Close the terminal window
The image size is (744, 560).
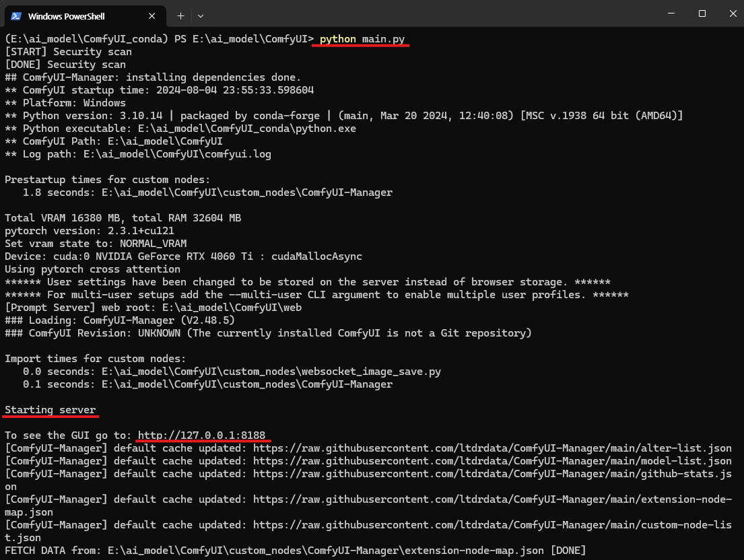[733, 13]
